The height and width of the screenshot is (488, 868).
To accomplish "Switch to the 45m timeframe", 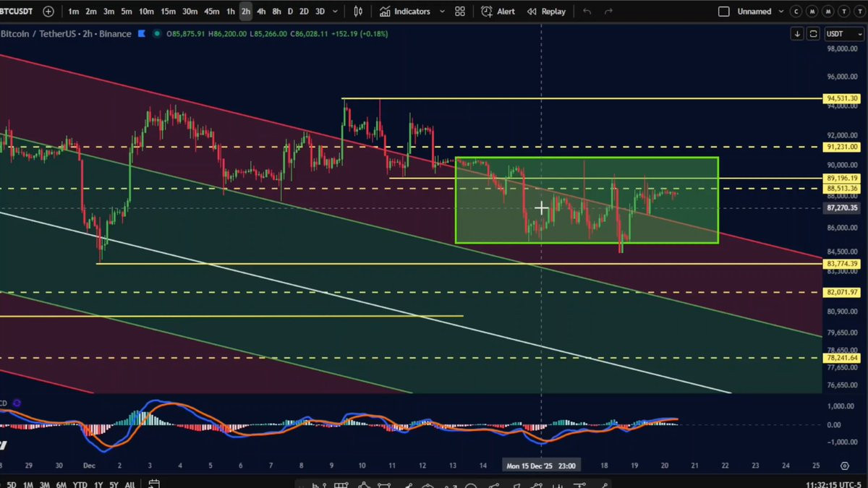I will click(211, 12).
